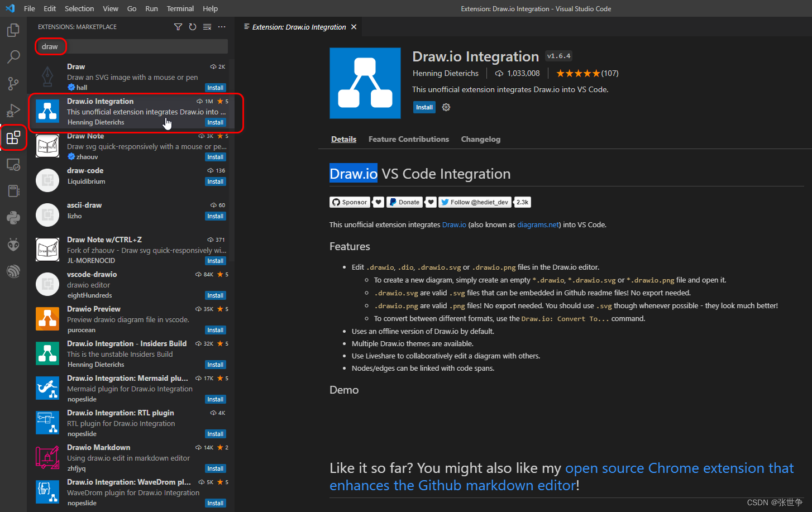Viewport: 812px width, 512px height.
Task: Select the vscode-drawio list entry
Action: click(132, 285)
